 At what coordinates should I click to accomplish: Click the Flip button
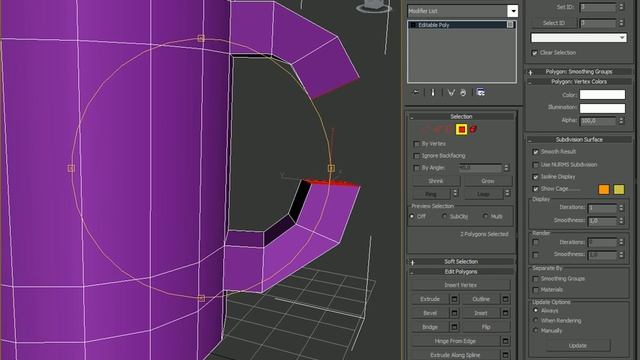pos(486,327)
